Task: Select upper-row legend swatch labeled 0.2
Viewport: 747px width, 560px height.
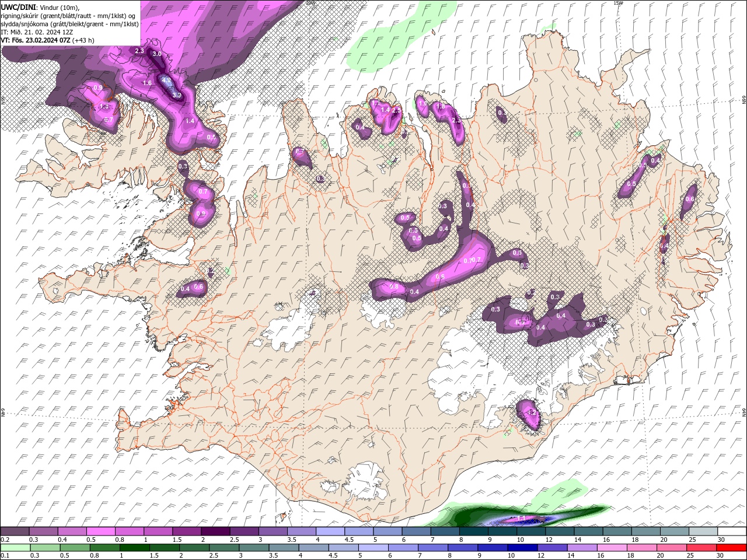Action: pyautogui.click(x=15, y=531)
